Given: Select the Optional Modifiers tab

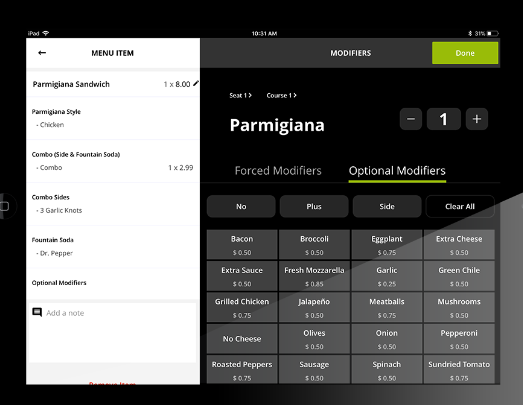Looking at the screenshot, I should pos(397,171).
